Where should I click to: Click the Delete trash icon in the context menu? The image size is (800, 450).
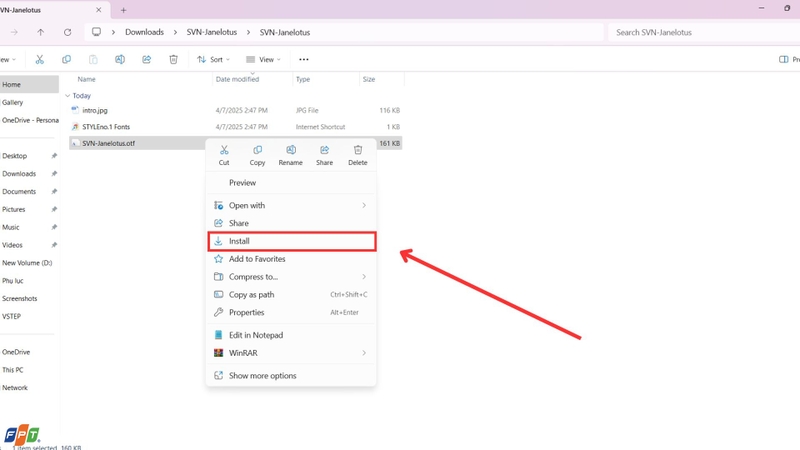(358, 150)
